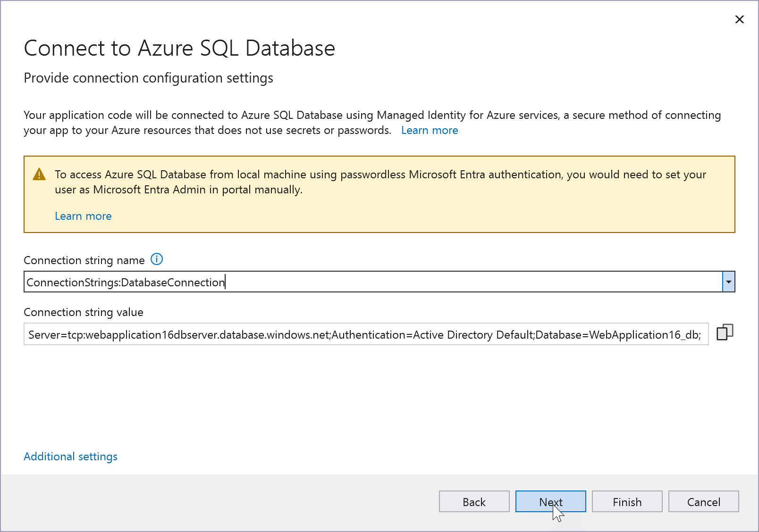Click the Finish button
This screenshot has width=759, height=532.
pyautogui.click(x=627, y=501)
